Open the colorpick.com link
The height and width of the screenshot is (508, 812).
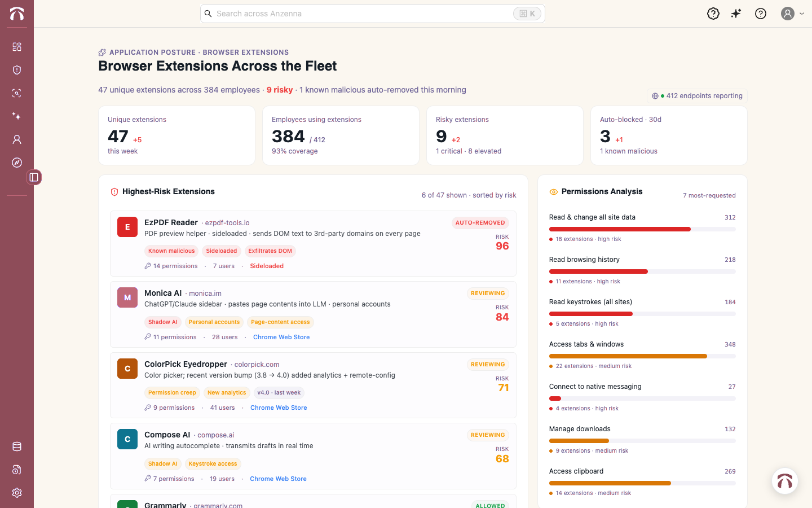pos(257,365)
